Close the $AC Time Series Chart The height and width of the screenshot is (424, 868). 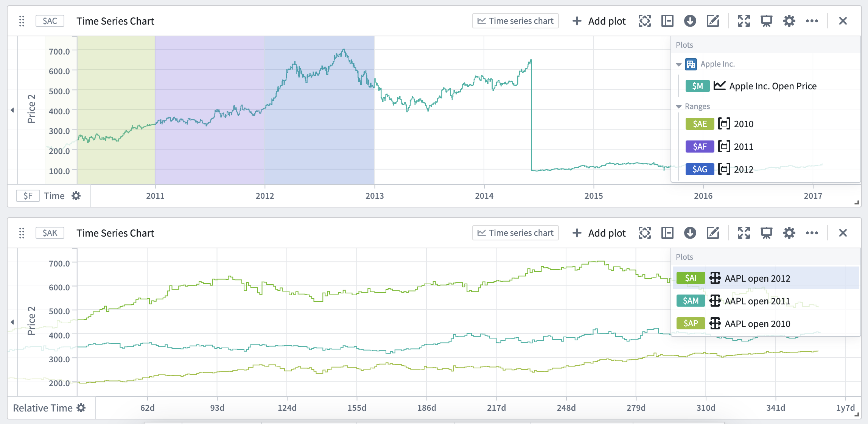click(843, 21)
